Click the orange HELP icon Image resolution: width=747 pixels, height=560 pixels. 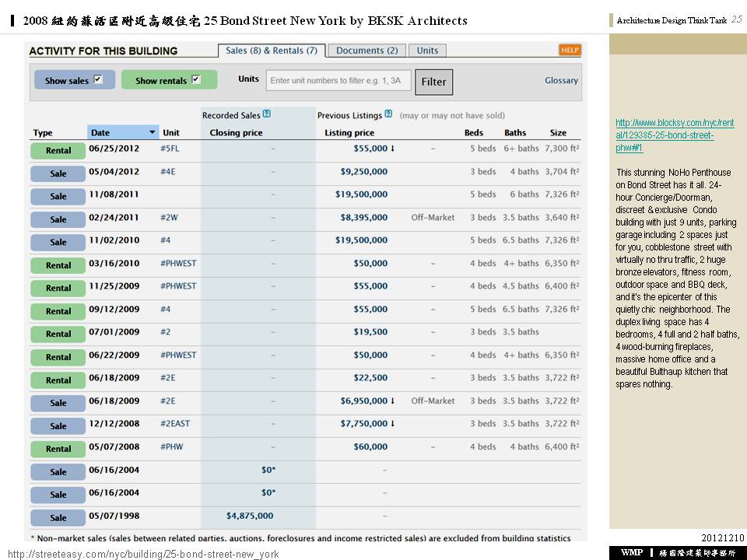(x=570, y=51)
